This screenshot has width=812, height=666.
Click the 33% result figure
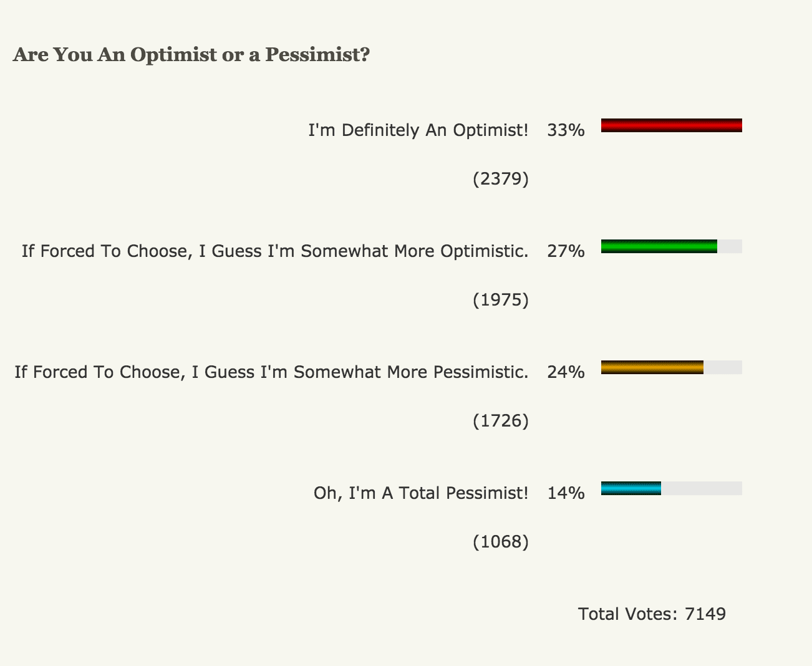point(566,130)
